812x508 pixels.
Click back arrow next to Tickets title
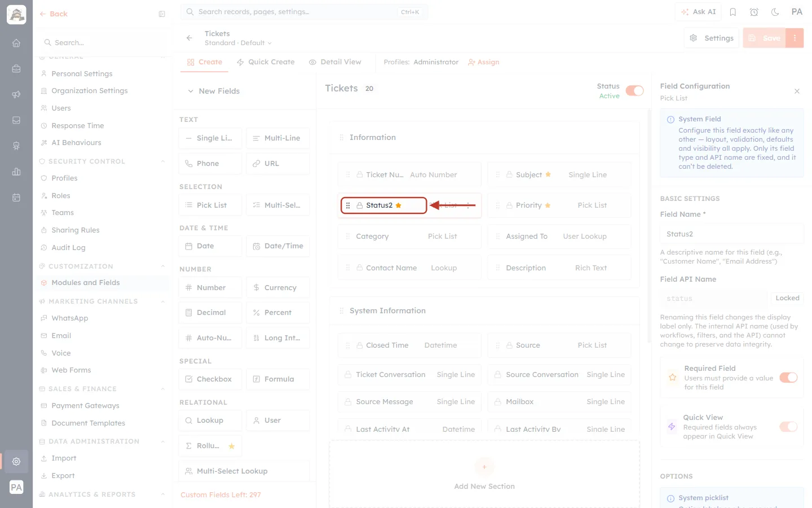(189, 38)
